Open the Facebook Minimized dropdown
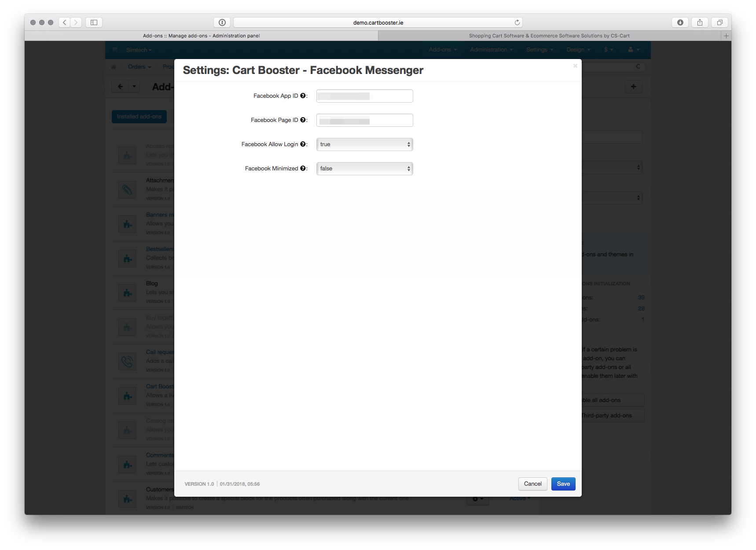The image size is (756, 550). 364,169
